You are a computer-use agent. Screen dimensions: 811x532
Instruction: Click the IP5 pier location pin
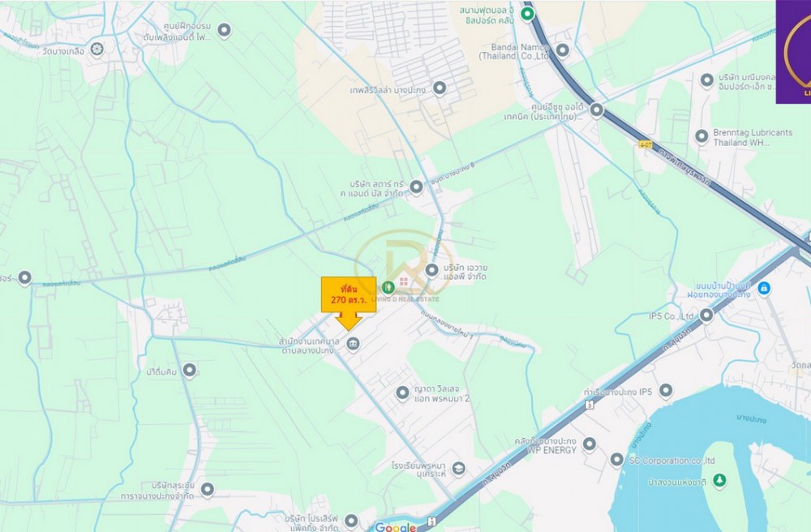click(666, 390)
